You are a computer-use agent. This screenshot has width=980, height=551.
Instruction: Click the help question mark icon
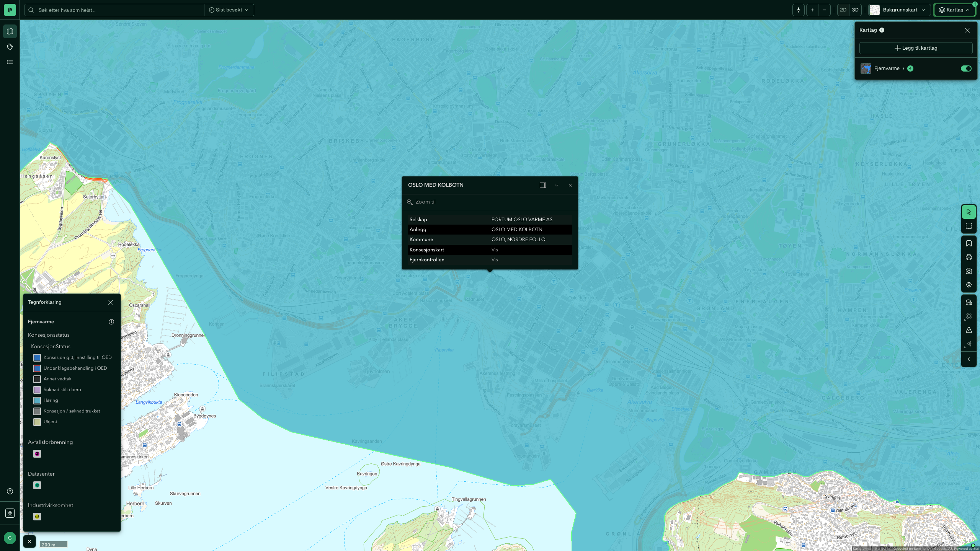point(10,491)
